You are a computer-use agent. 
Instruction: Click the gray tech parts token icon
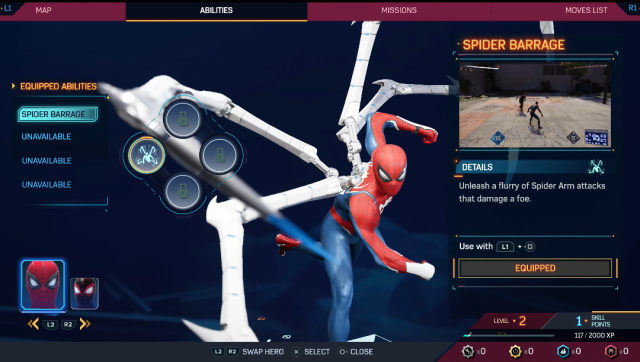pos(468,351)
